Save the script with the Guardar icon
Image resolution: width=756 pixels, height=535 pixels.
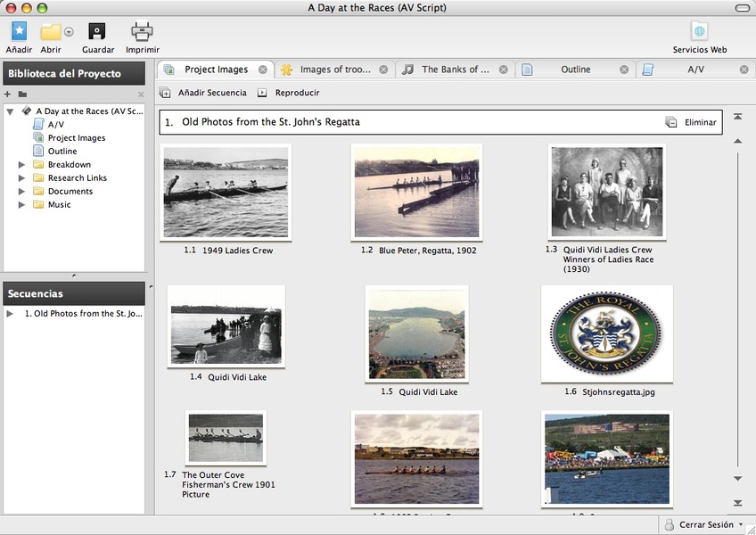tap(97, 31)
